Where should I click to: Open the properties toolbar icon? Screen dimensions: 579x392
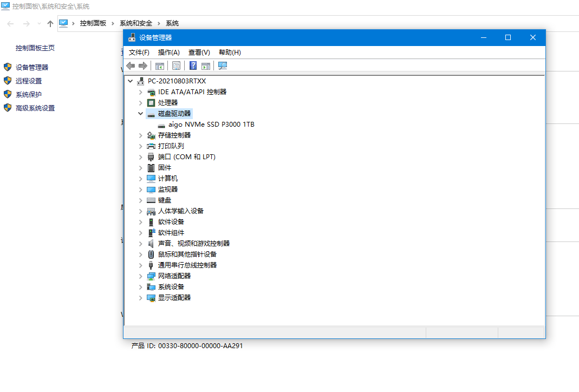pos(177,66)
